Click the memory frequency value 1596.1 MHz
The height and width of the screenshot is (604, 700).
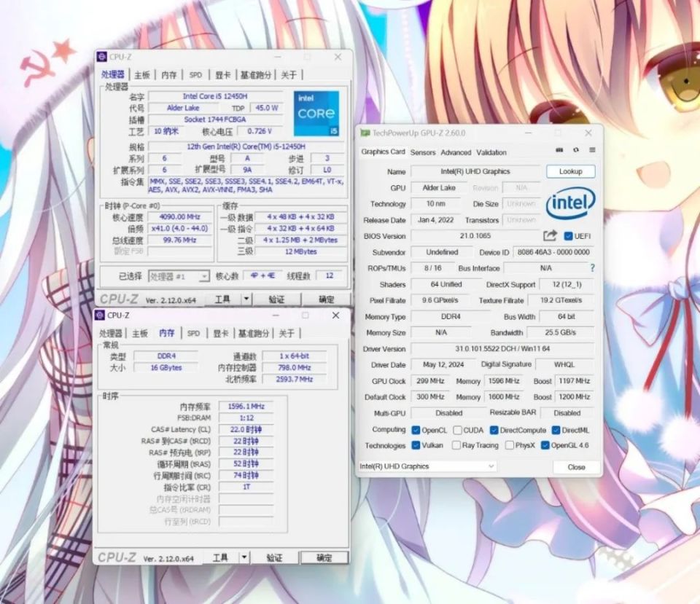[x=246, y=407]
